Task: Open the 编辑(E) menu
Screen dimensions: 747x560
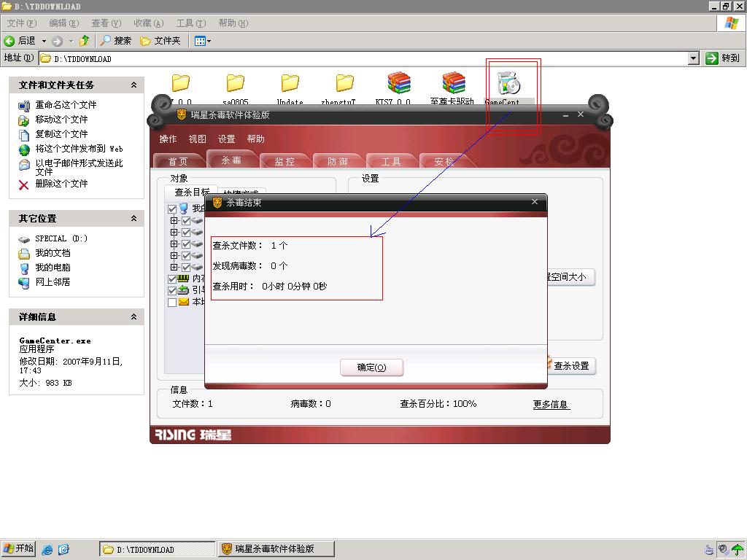Action: (x=64, y=23)
